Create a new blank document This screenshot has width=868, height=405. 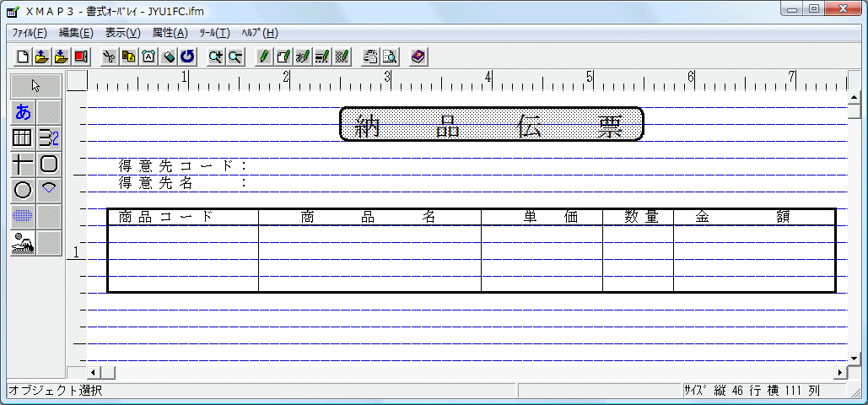[x=23, y=56]
